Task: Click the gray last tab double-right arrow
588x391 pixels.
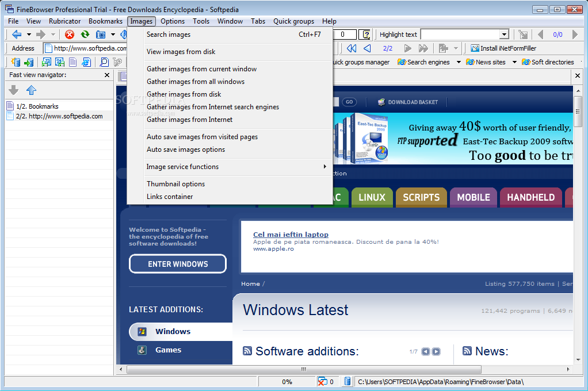Action: (x=423, y=48)
